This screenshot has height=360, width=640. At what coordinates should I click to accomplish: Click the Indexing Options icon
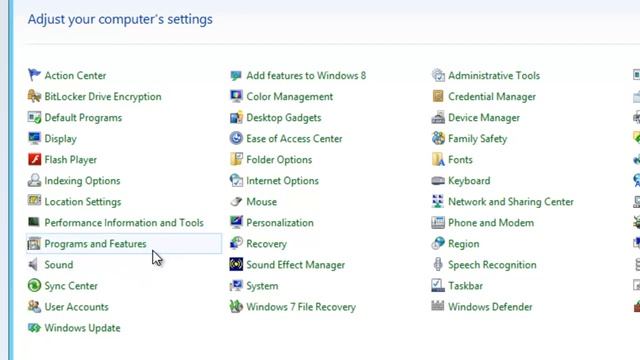click(x=34, y=180)
